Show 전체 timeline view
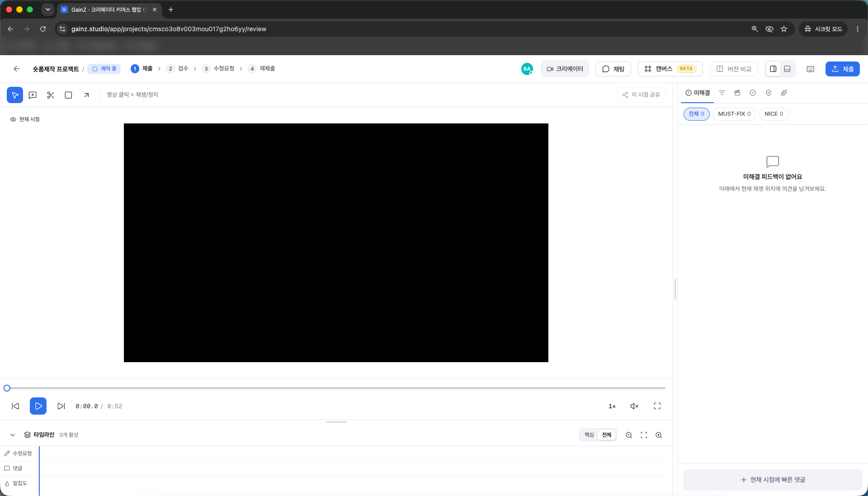This screenshot has height=496, width=868. (607, 435)
